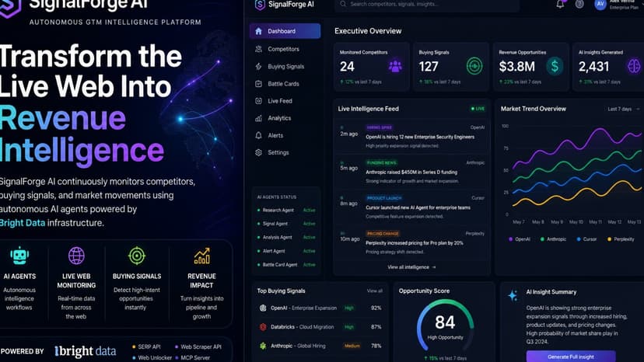The height and width of the screenshot is (362, 644).
Task: Toggle the Anthropic legend entry in the chart
Action: [x=553, y=238]
